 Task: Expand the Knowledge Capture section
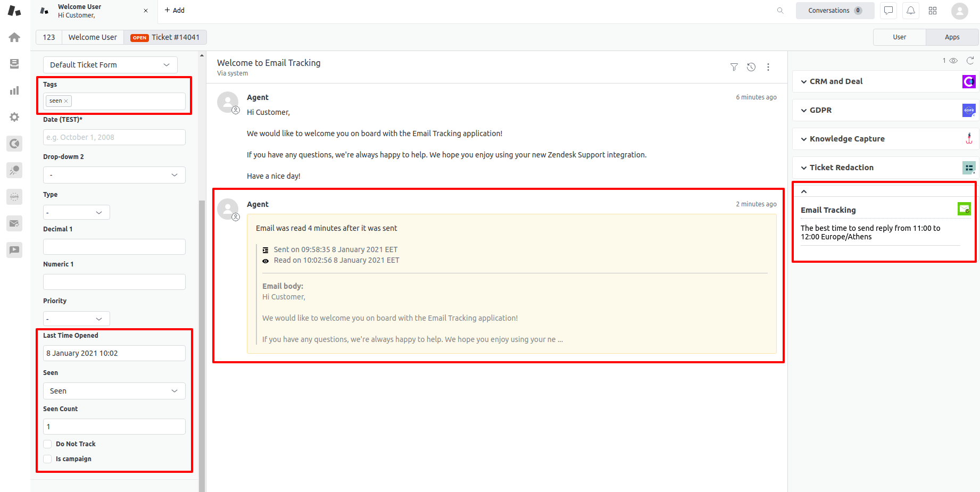pos(804,139)
